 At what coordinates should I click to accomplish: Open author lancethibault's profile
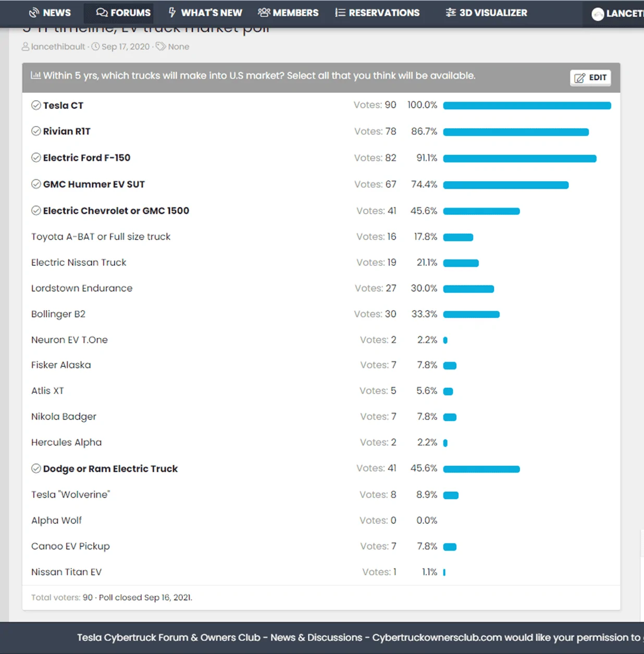tap(58, 46)
